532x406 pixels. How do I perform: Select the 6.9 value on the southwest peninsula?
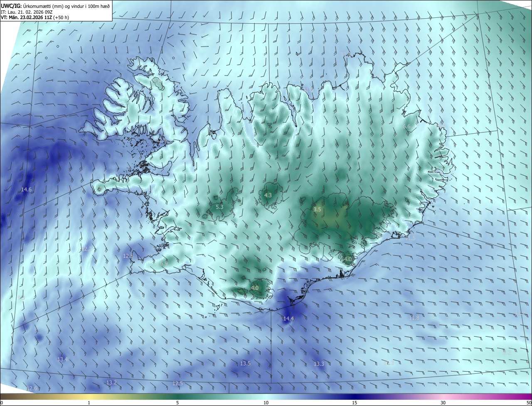pos(164,263)
